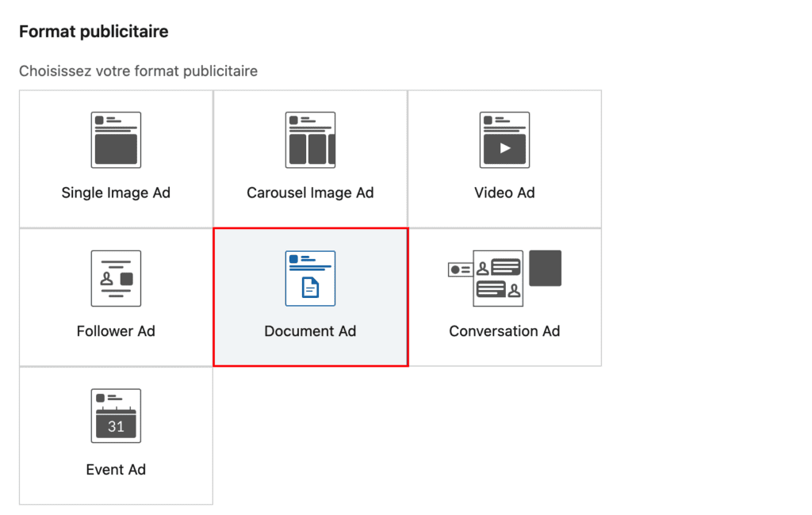Viewport: 812px width, 515px height.
Task: Click the Format publicitaire heading
Action: pyautogui.click(x=93, y=31)
